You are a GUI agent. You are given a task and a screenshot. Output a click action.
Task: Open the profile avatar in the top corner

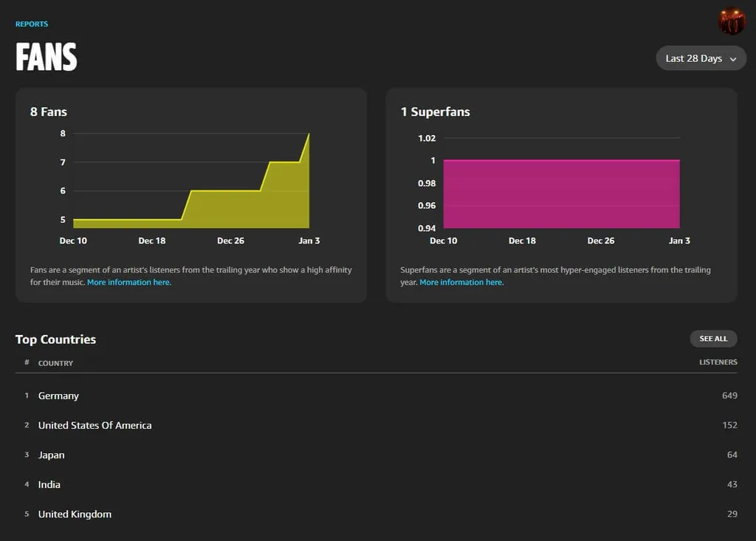tap(732, 21)
